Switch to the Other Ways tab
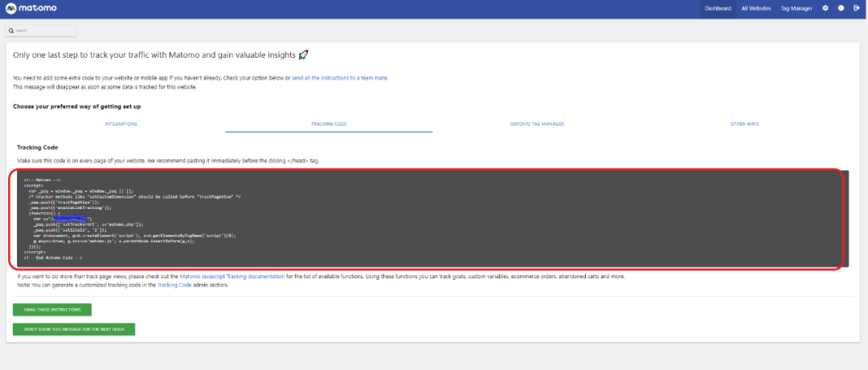868x370 pixels. pyautogui.click(x=744, y=124)
